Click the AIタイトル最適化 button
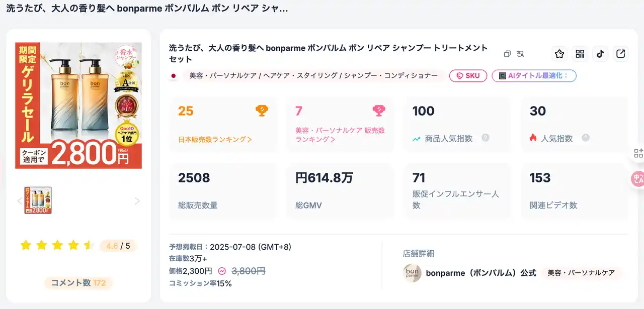This screenshot has width=644, height=309. (x=534, y=76)
